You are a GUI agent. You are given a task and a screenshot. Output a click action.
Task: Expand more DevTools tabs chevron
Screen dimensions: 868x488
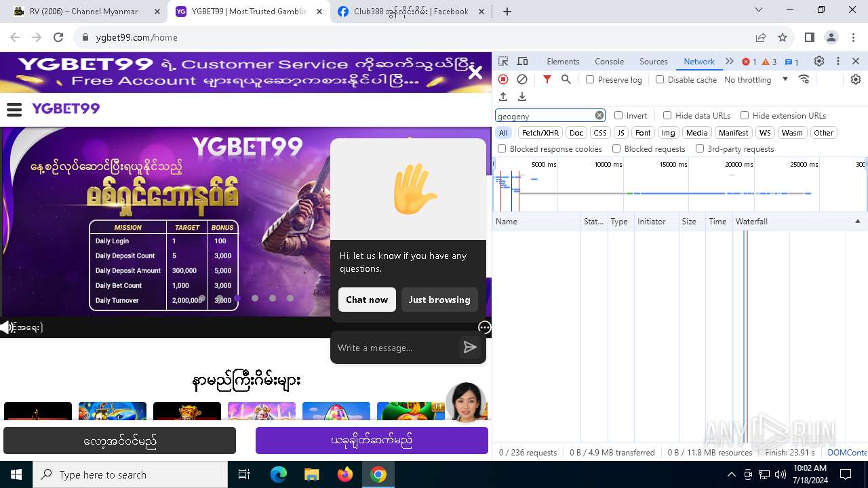pyautogui.click(x=730, y=61)
